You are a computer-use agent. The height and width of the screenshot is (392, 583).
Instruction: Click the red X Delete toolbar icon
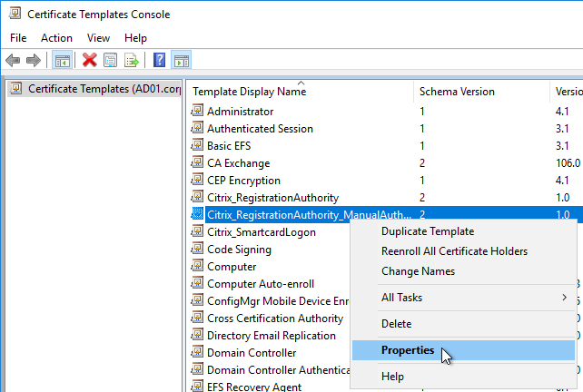pos(90,60)
